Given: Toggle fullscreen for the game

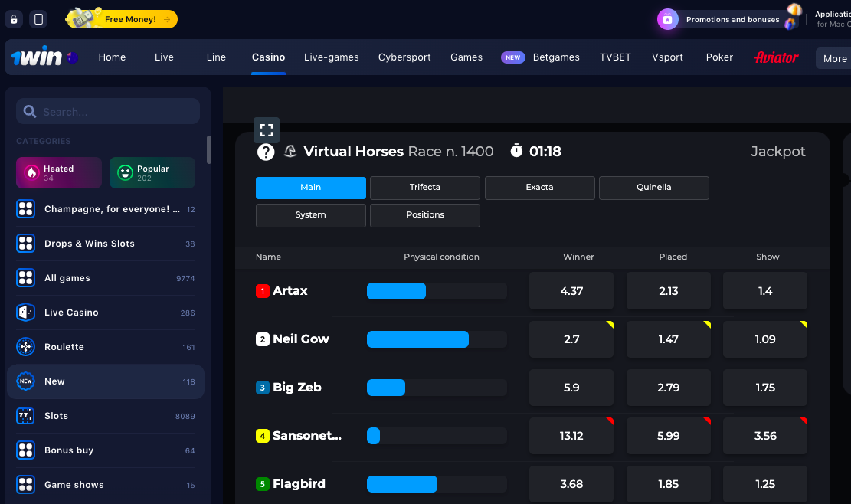Looking at the screenshot, I should (x=267, y=130).
